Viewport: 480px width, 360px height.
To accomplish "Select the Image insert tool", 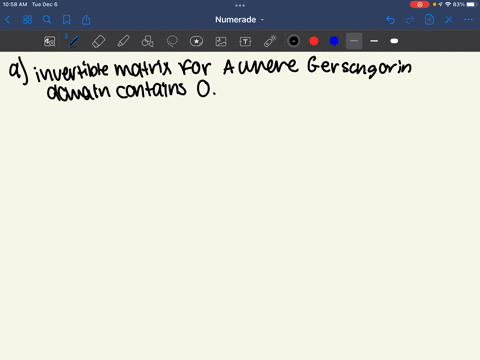I will (221, 41).
